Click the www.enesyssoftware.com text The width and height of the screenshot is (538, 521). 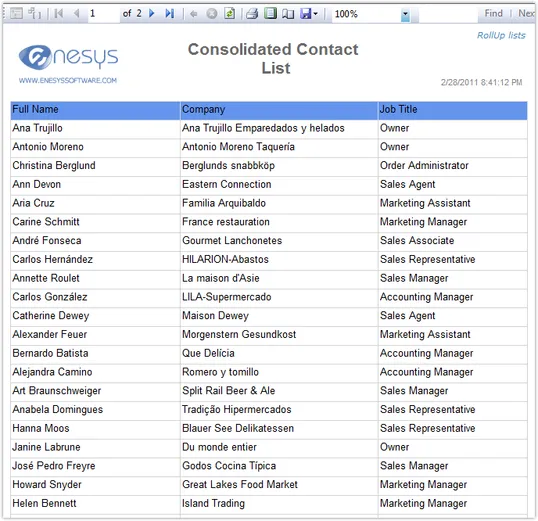click(68, 81)
